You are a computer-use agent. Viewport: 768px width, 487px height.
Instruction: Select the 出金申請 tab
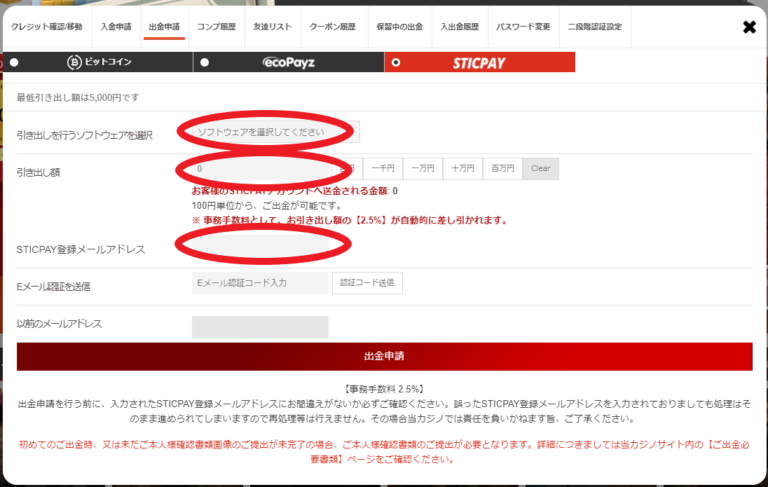tap(164, 27)
